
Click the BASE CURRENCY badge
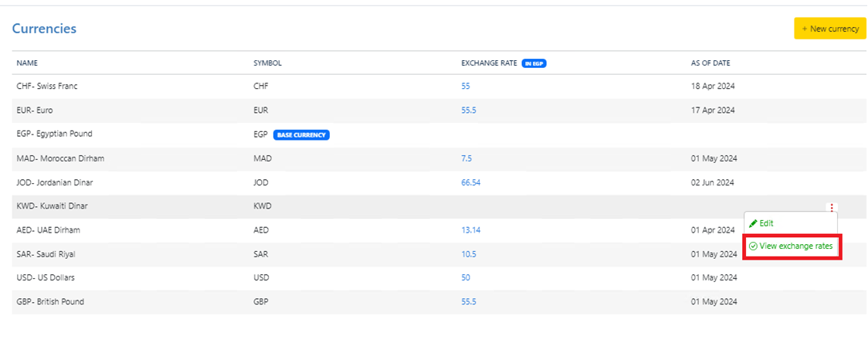[x=301, y=134]
